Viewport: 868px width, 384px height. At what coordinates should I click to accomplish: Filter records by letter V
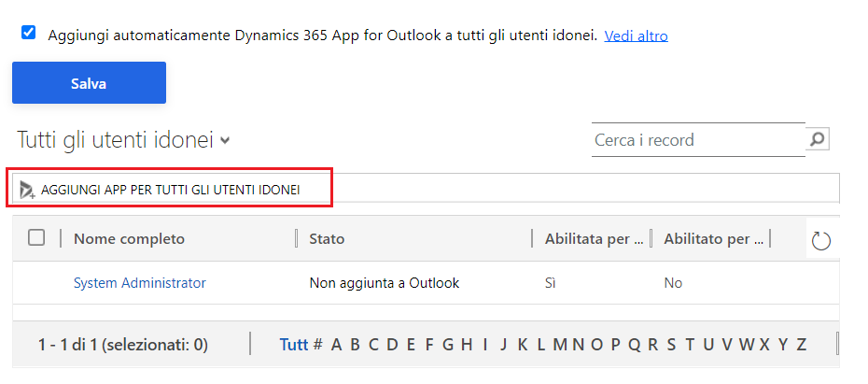point(727,345)
